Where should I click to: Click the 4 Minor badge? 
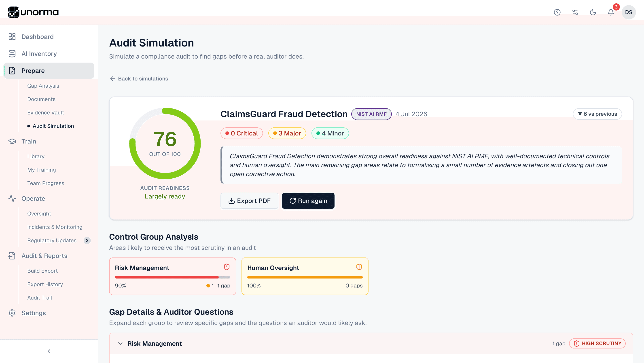click(x=330, y=133)
